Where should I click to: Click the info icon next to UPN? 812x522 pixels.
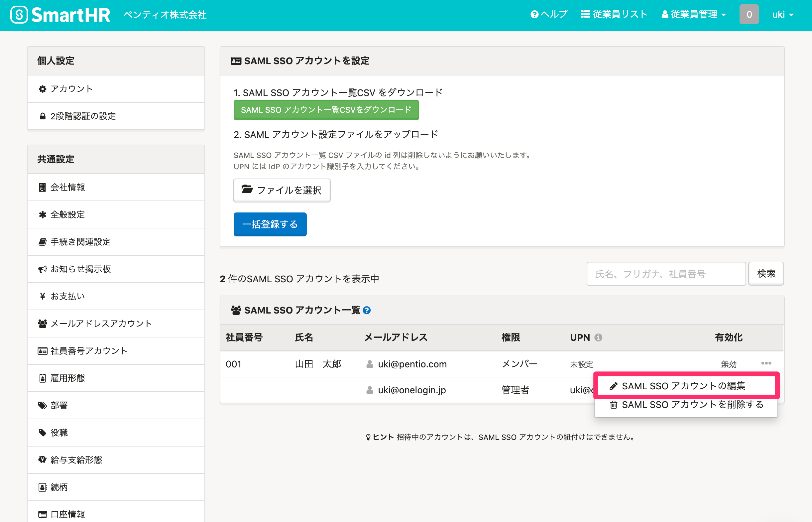598,337
